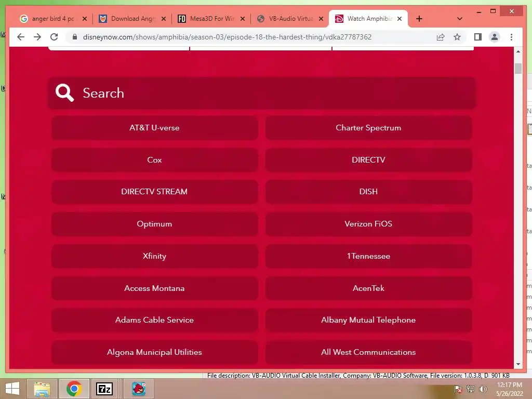Image resolution: width=532 pixels, height=399 pixels.
Task: Open Angry Birds taskbar icon
Action: (138, 389)
